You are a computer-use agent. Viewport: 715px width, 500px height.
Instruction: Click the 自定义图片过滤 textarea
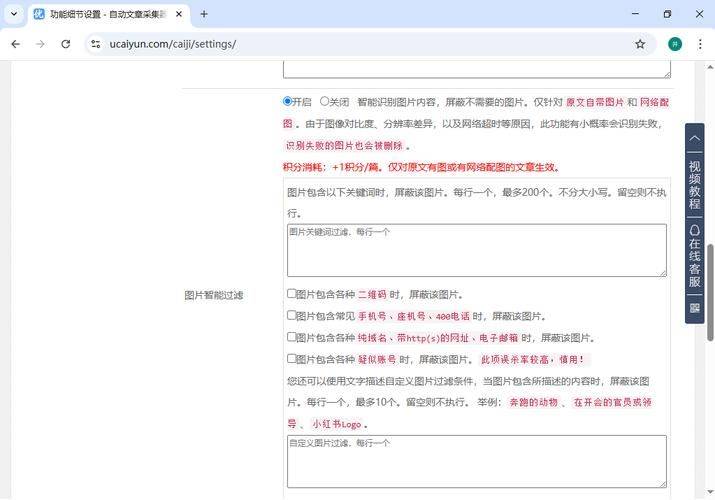click(477, 461)
